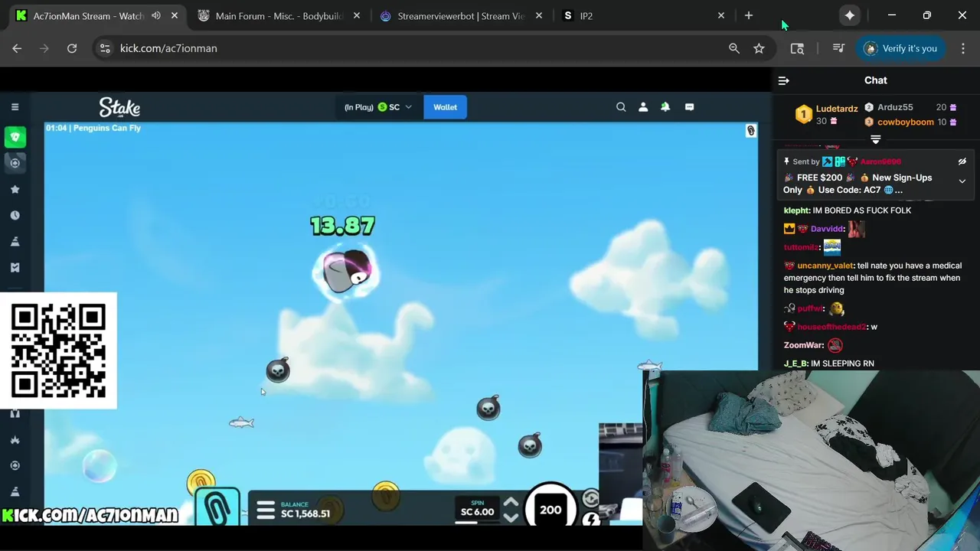Reload the kick.com page
Viewport: 980px width, 551px height.
pyautogui.click(x=72, y=48)
